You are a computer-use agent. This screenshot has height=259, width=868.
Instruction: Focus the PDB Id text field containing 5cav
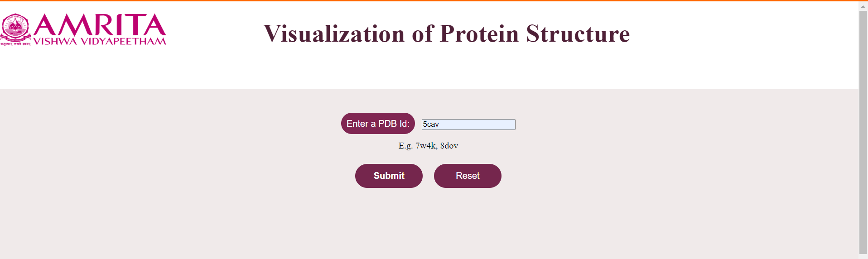click(x=468, y=125)
